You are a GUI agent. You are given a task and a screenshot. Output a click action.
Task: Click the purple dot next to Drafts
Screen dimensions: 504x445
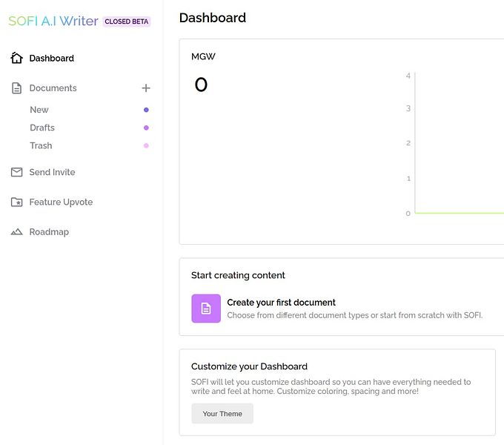click(146, 128)
